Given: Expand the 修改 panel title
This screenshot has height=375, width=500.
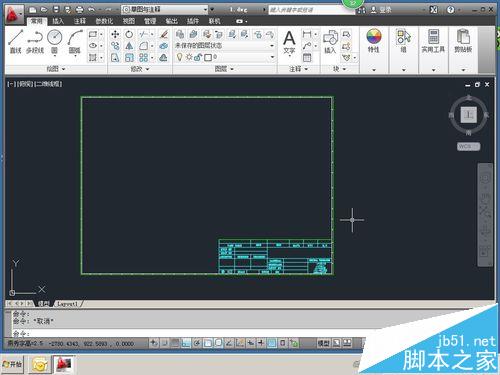Looking at the screenshot, I should pyautogui.click(x=140, y=69).
